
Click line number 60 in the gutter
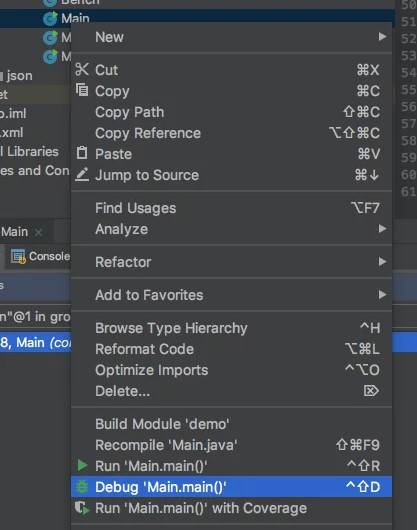[408, 174]
